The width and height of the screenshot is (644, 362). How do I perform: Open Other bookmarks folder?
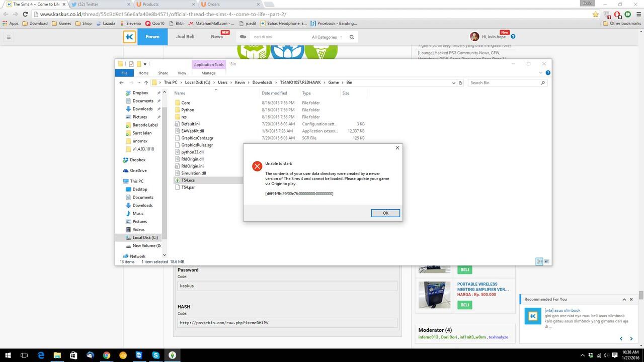pos(622,23)
